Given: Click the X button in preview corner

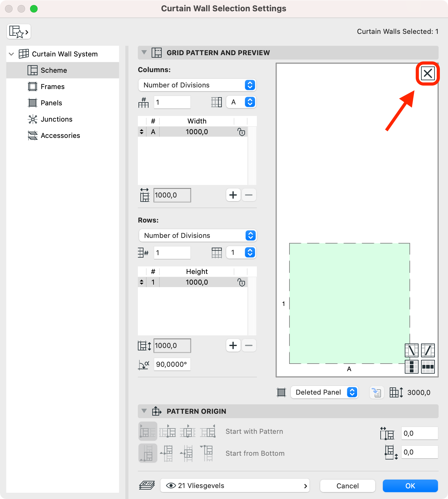Looking at the screenshot, I should [428, 73].
